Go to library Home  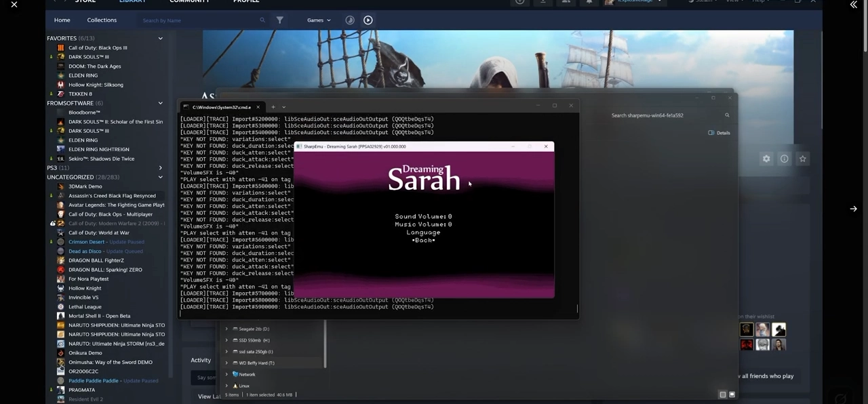point(62,20)
